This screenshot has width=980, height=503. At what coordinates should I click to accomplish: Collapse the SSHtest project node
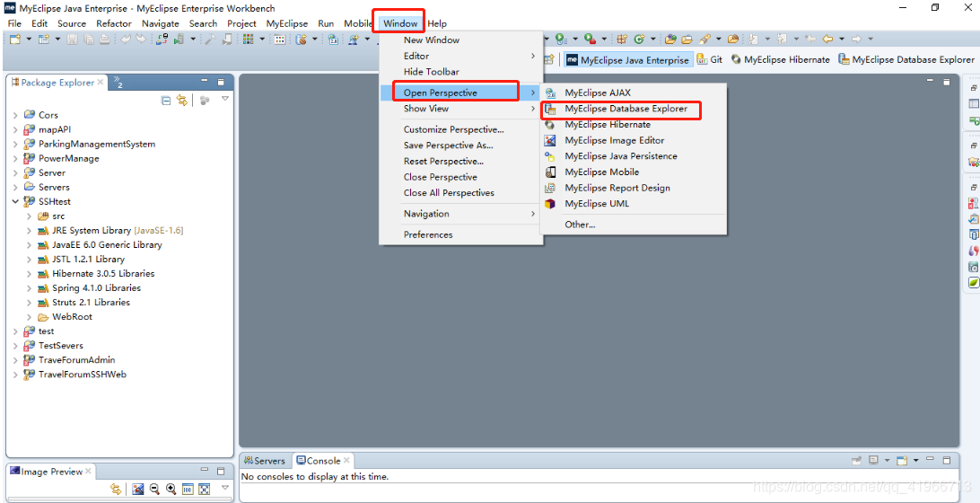tap(15, 201)
